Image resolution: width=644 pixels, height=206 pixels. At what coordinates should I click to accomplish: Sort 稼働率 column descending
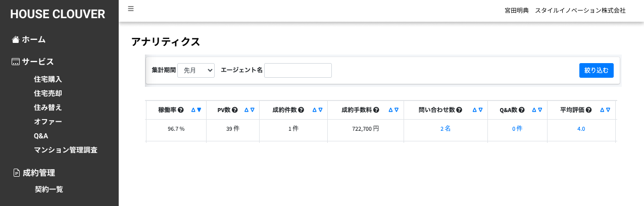pos(199,110)
